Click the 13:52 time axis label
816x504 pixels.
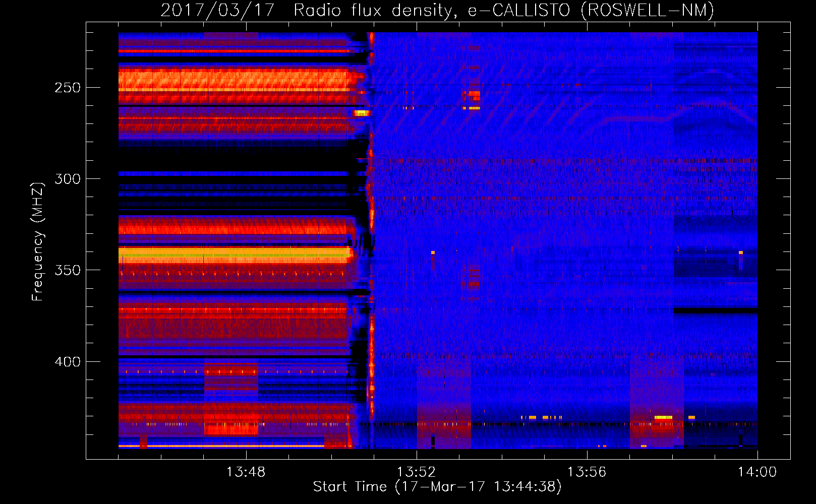(416, 472)
